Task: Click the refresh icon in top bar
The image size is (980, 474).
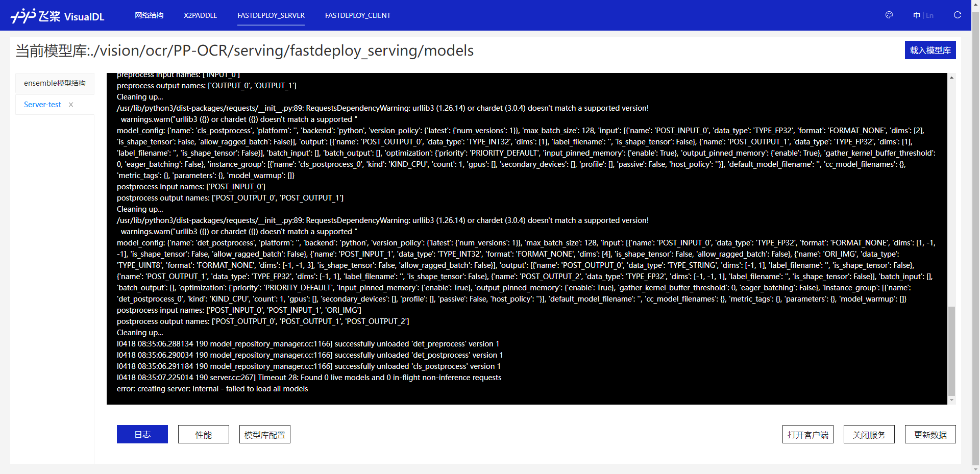Action: pyautogui.click(x=958, y=15)
